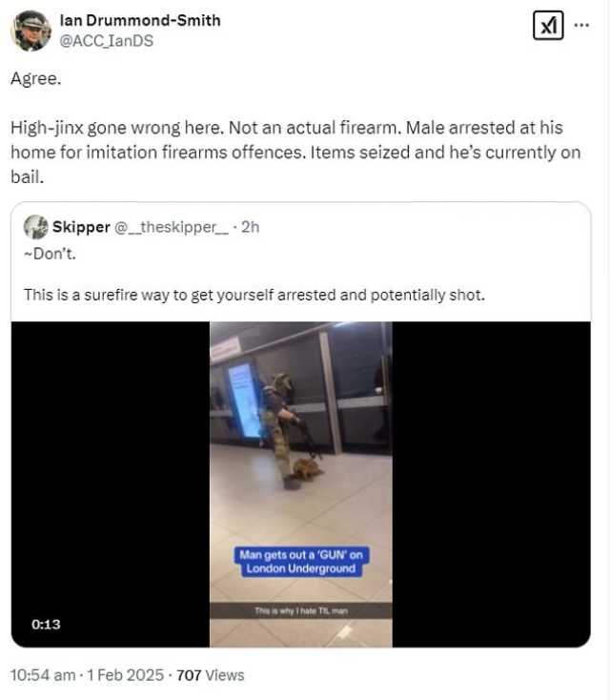Click the 0:13 video duration badge
The height and width of the screenshot is (700, 610).
click(x=46, y=624)
